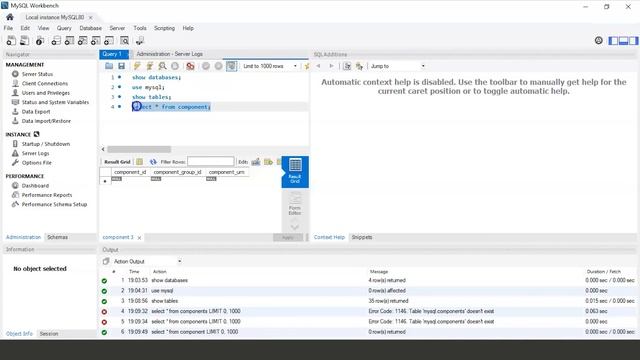Image resolution: width=640 pixels, height=360 pixels.
Task: Click the stop execution icon
Action: click(175, 66)
